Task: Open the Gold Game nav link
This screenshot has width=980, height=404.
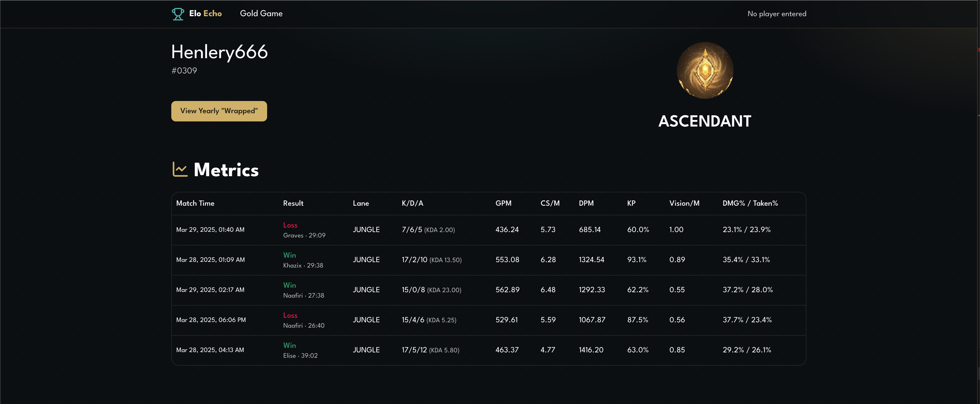Action: tap(261, 14)
